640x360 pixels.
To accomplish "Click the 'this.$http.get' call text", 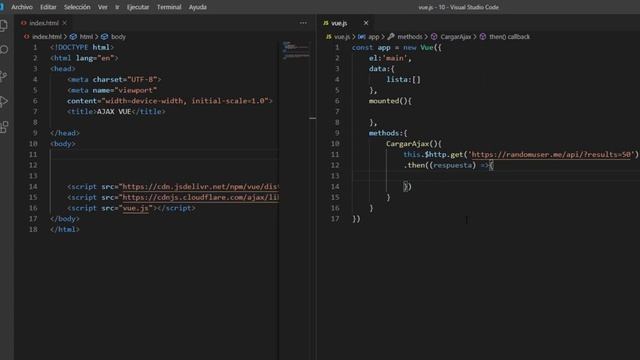I will [x=433, y=155].
